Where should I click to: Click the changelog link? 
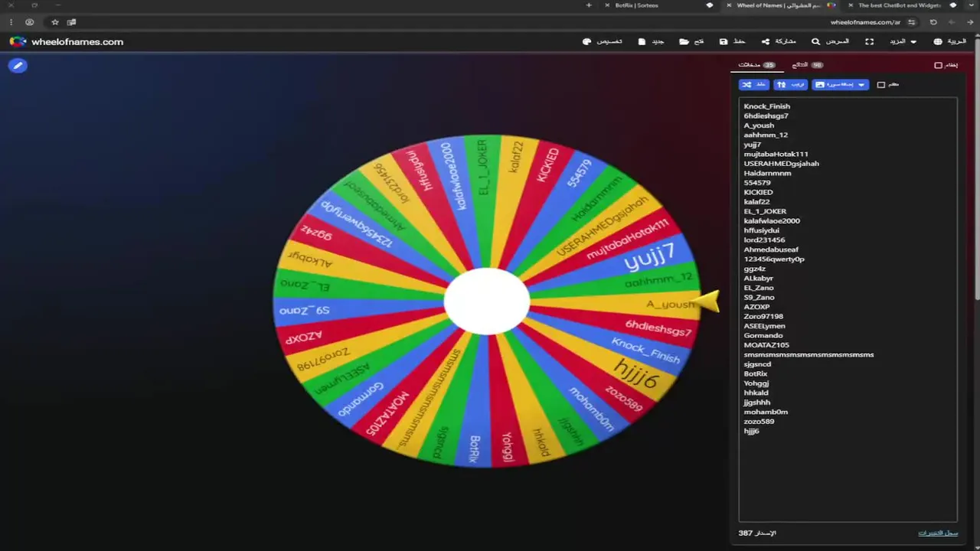(x=938, y=533)
